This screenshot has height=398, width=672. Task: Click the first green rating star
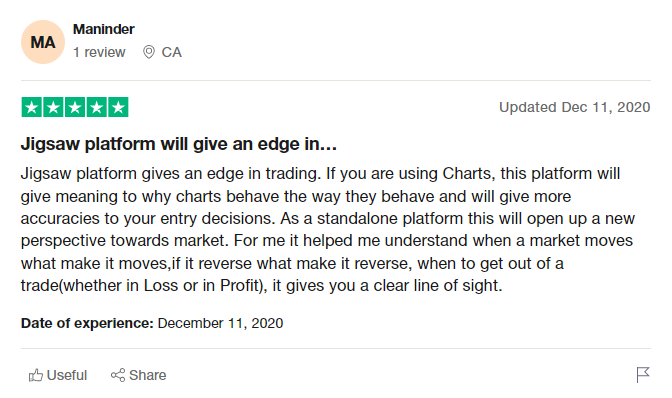pos(32,107)
